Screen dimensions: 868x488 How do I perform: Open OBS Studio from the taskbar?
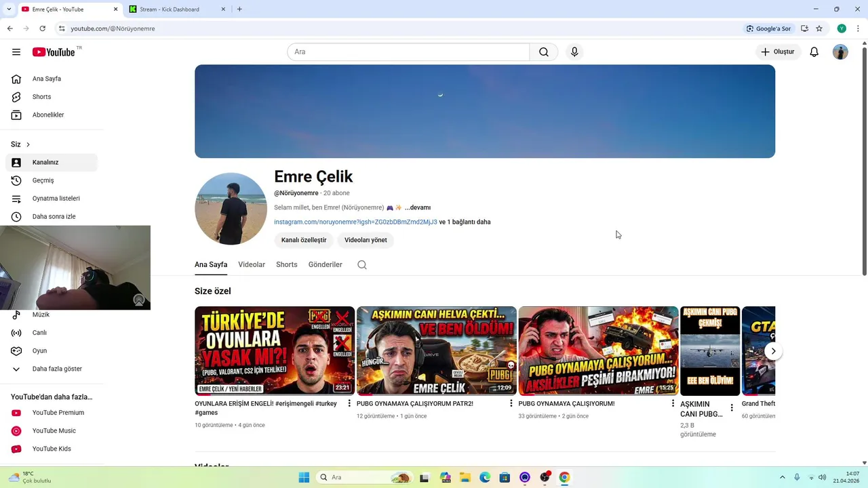[x=545, y=477]
